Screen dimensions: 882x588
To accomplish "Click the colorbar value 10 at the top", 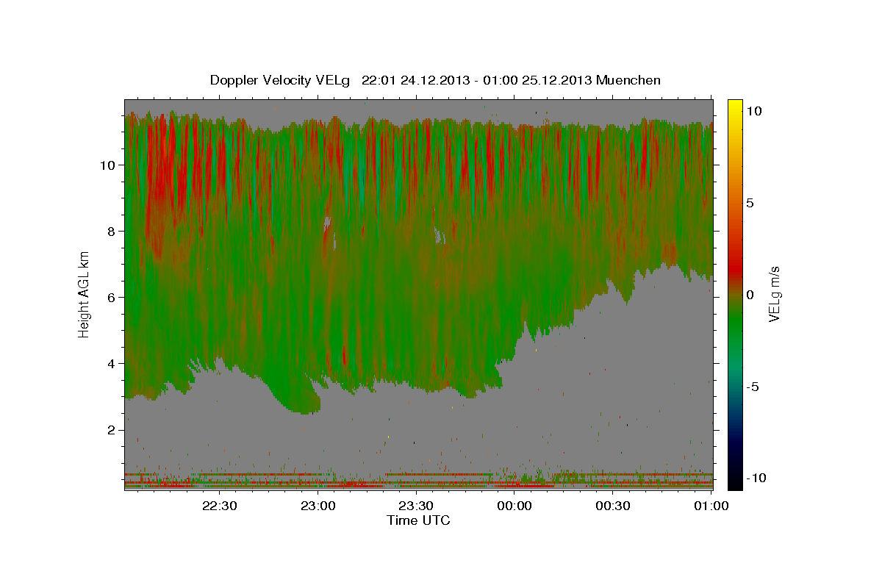I will tap(753, 110).
